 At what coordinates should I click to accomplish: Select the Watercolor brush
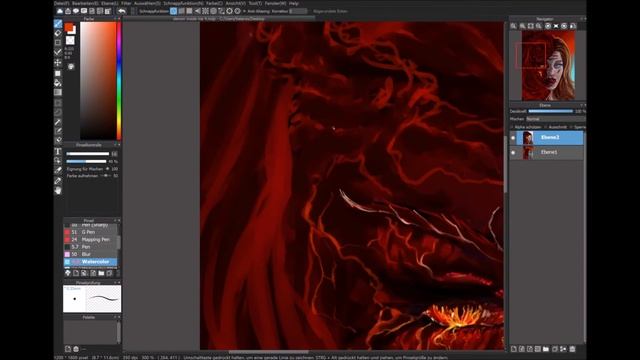tap(91, 261)
